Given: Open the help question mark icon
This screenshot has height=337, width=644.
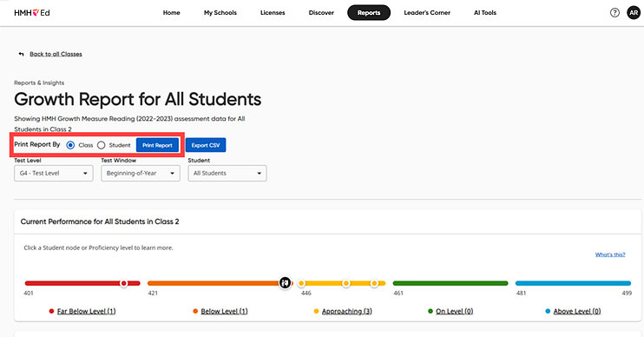Looking at the screenshot, I should click(x=614, y=13).
